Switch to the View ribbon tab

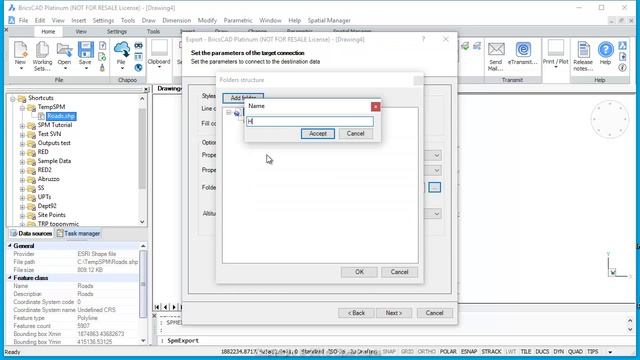pyautogui.click(x=81, y=31)
